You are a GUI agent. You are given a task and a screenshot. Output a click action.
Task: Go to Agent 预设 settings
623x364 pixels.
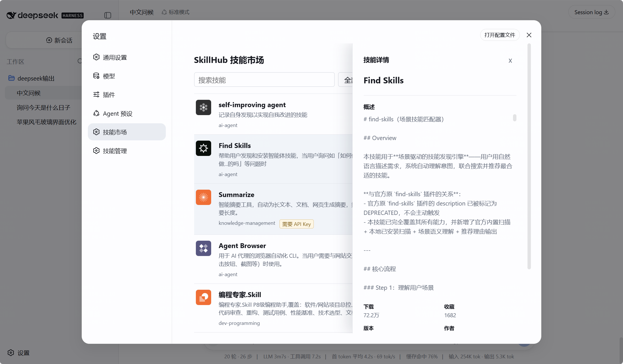(127, 113)
